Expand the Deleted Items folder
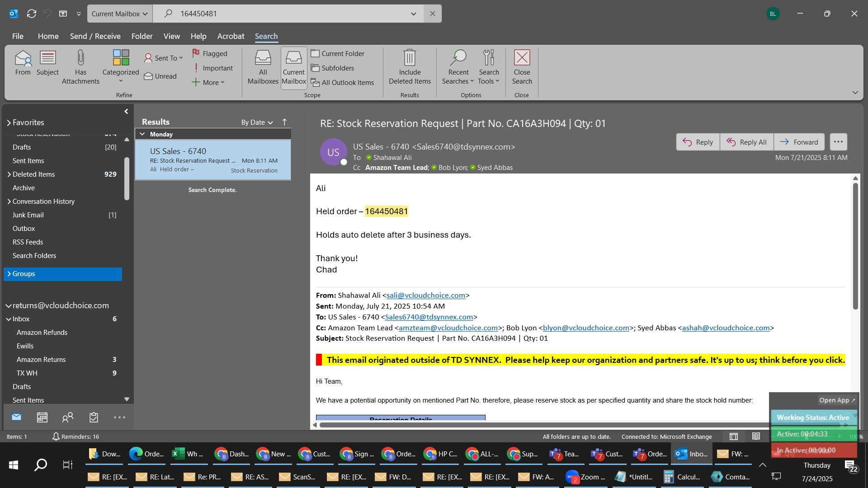Screen dimensions: 868x488 click(x=9, y=174)
